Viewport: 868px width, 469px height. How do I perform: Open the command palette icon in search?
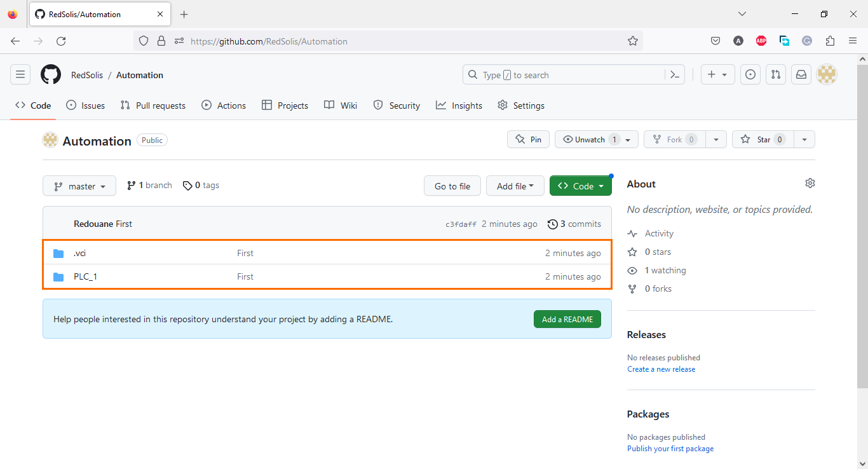tap(675, 74)
